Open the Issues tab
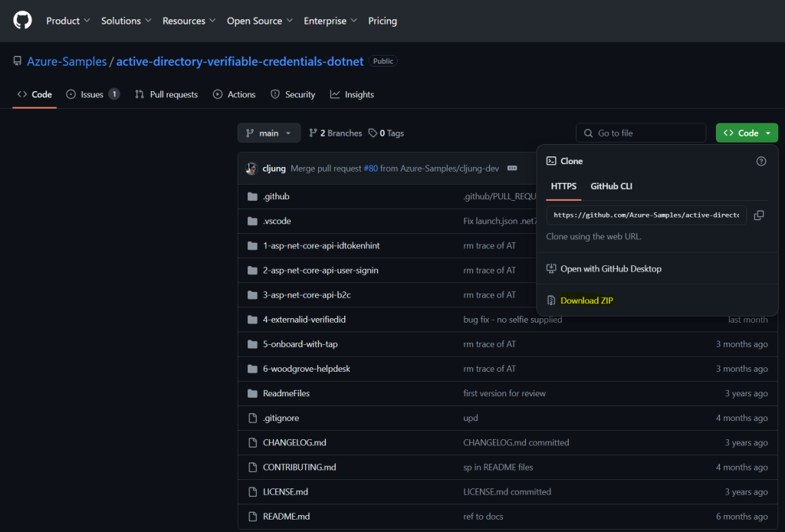Viewport: 785px width, 532px height. (93, 94)
